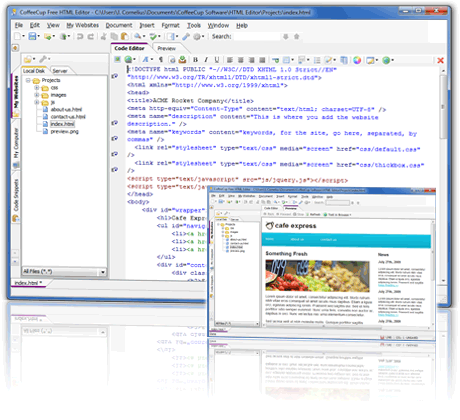Click the Insert image icon in editor toolbar
The height and width of the screenshot is (420, 460).
117,60
